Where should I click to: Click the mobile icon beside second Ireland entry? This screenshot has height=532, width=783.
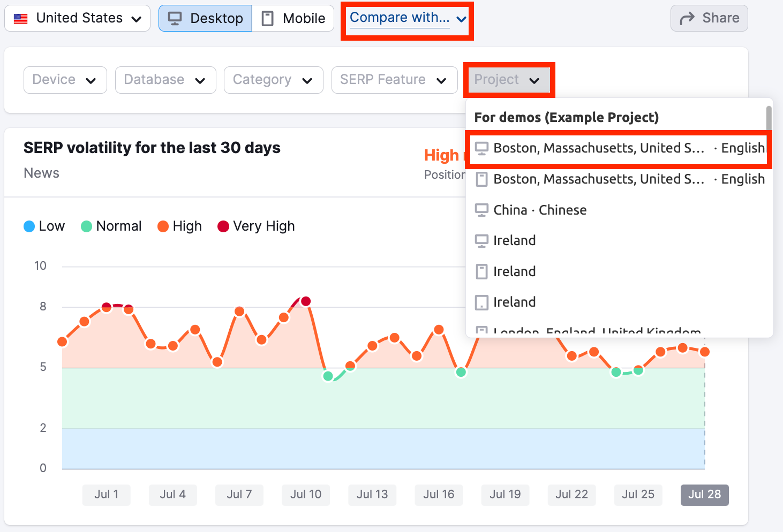pyautogui.click(x=481, y=271)
